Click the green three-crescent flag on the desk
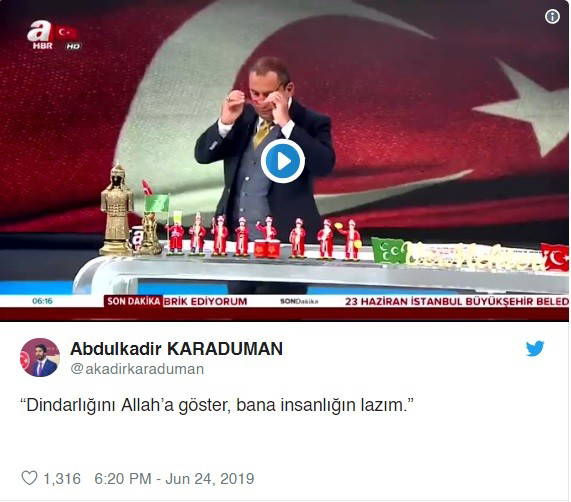Viewport: 571px width, 502px height. click(x=389, y=250)
